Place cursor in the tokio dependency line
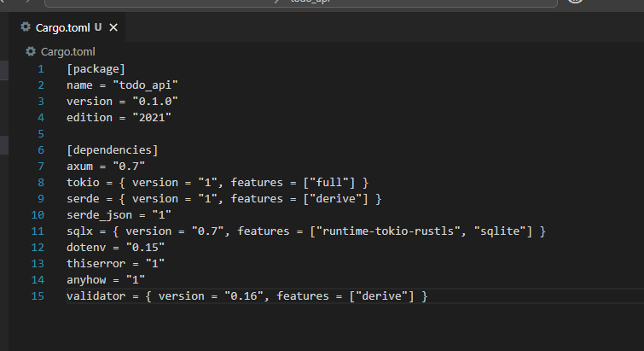The image size is (644, 351). (217, 183)
